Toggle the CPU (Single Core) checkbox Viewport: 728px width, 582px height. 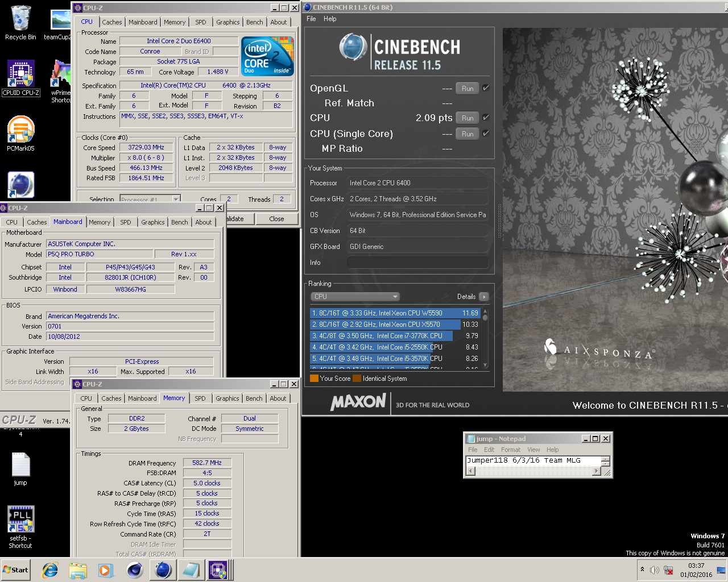(486, 134)
